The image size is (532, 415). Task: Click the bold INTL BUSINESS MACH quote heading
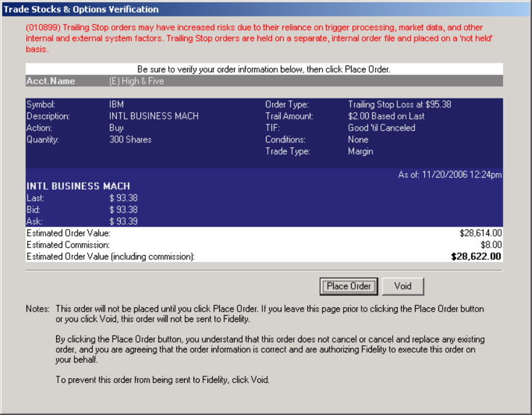pos(78,187)
